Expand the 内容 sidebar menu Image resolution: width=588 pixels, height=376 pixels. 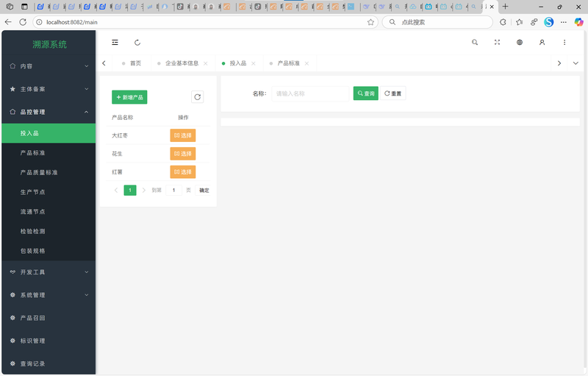point(49,66)
